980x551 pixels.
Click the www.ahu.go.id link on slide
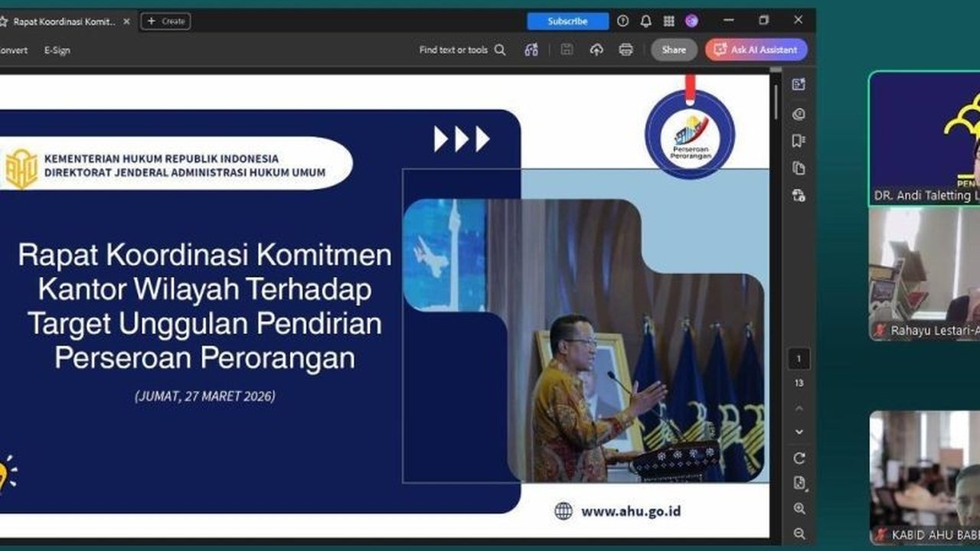pyautogui.click(x=631, y=511)
